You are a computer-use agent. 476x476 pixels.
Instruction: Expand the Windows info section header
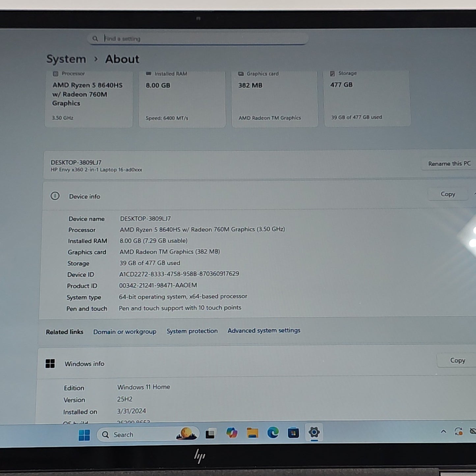(x=257, y=362)
